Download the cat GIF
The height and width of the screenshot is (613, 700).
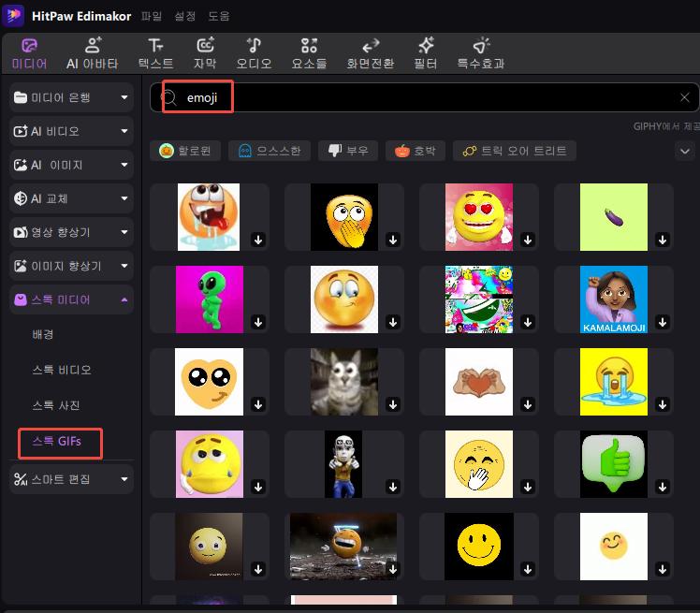(x=393, y=404)
